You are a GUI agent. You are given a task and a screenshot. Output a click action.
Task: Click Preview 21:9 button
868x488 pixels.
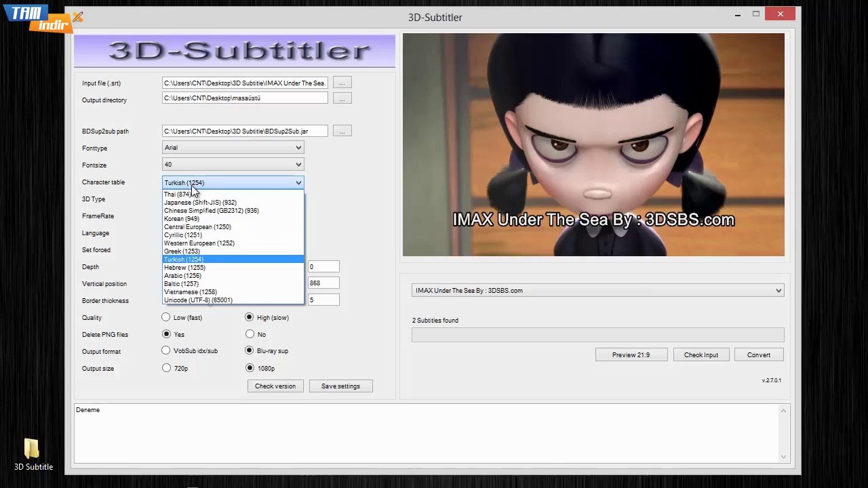tap(631, 355)
